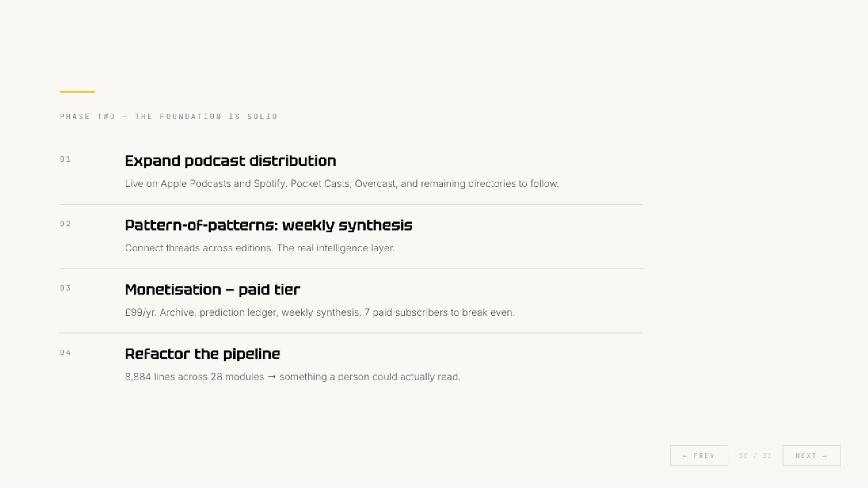Click the divider line below podcast distribution item
The width and height of the screenshot is (868, 488).
[351, 204]
